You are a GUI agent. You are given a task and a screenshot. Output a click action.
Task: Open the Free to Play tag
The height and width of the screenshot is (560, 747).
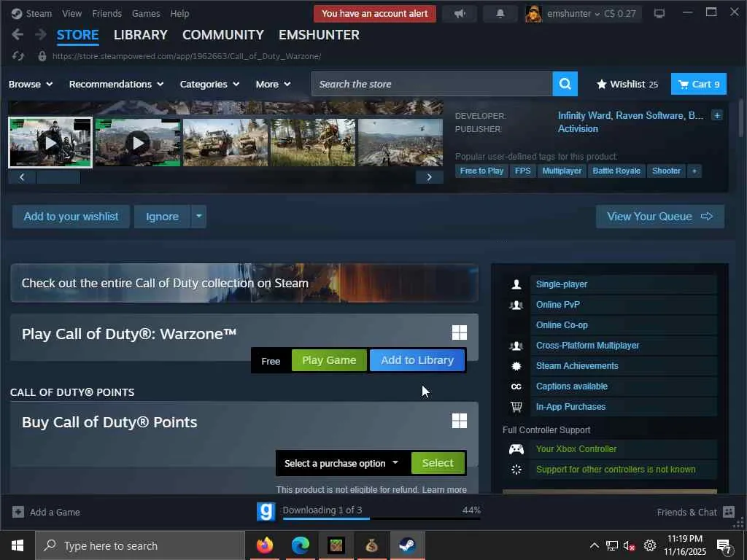(x=481, y=171)
